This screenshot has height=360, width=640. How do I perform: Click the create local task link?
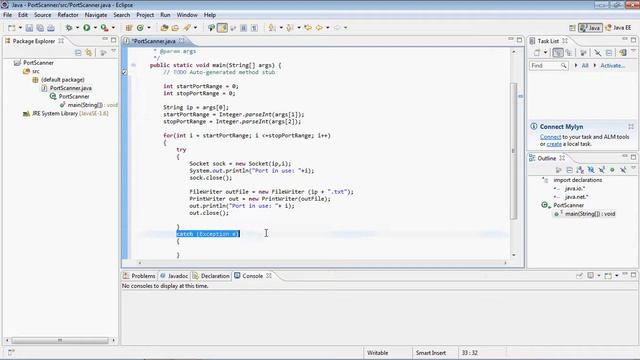[554, 144]
